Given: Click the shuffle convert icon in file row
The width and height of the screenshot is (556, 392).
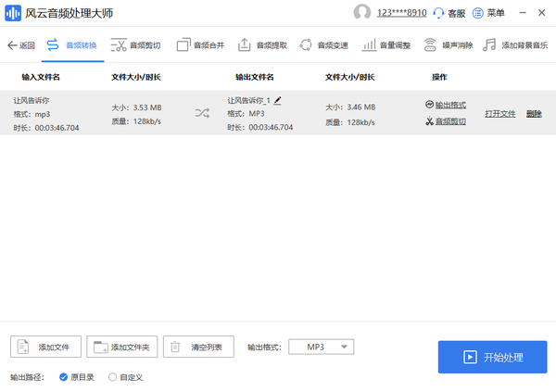Looking at the screenshot, I should 202,113.
